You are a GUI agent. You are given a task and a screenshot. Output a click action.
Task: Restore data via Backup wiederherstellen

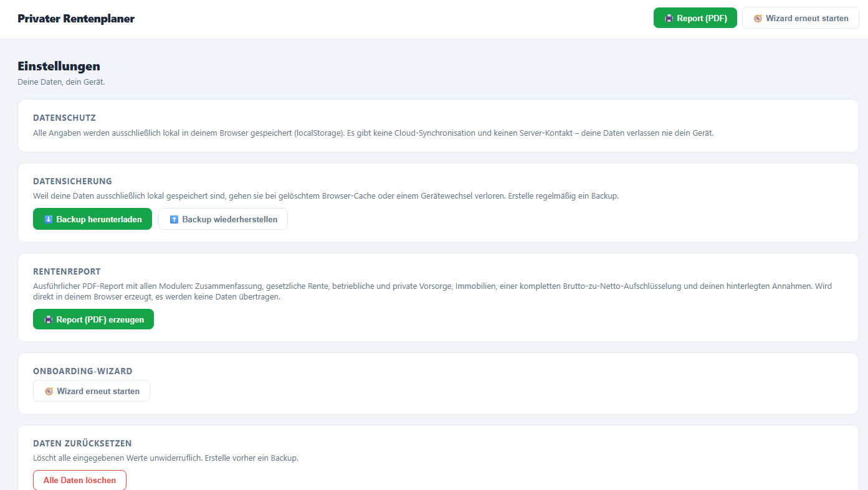(223, 219)
